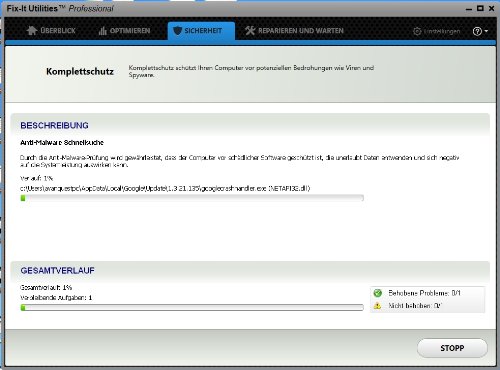This screenshot has height=370, width=500.
Task: Maximize the Fix-It Utilities window
Action: tap(480, 8)
